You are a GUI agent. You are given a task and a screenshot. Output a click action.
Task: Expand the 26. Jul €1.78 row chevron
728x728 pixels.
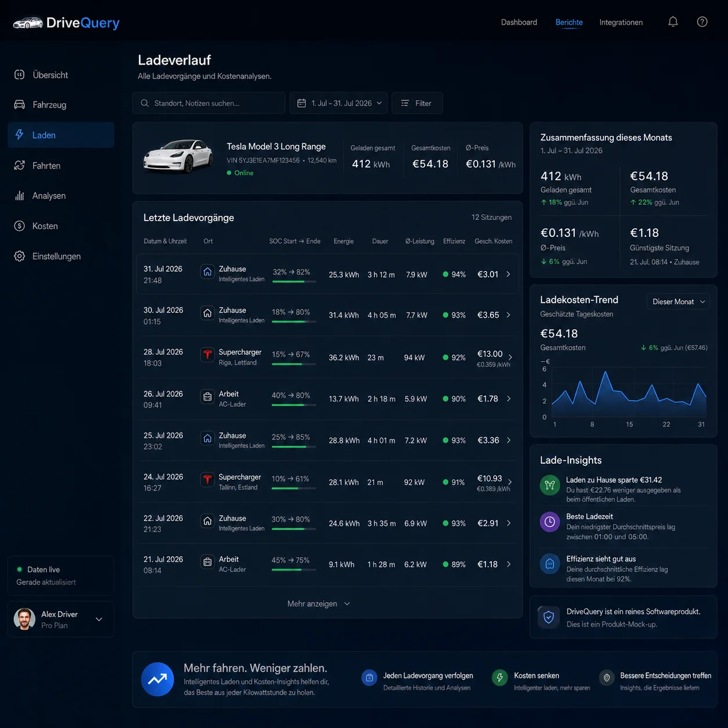509,399
